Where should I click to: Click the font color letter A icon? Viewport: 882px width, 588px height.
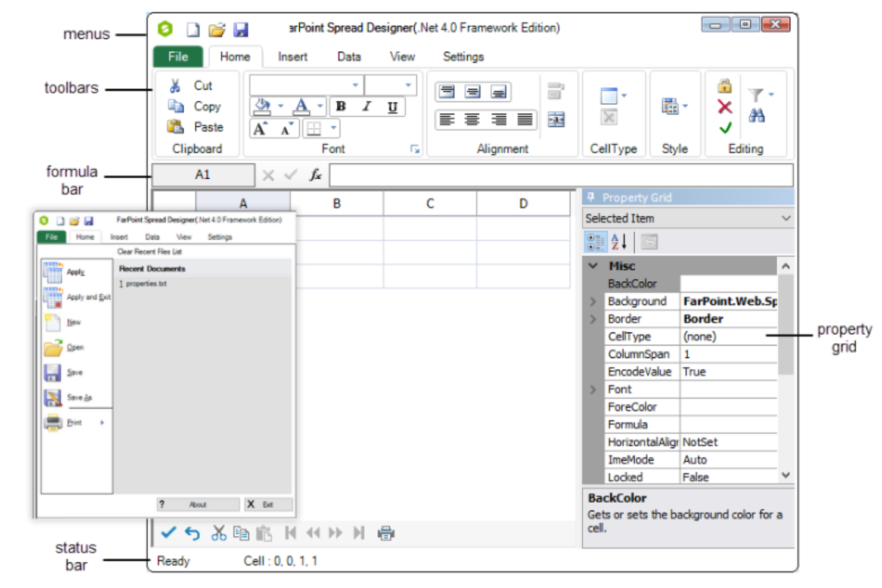302,106
